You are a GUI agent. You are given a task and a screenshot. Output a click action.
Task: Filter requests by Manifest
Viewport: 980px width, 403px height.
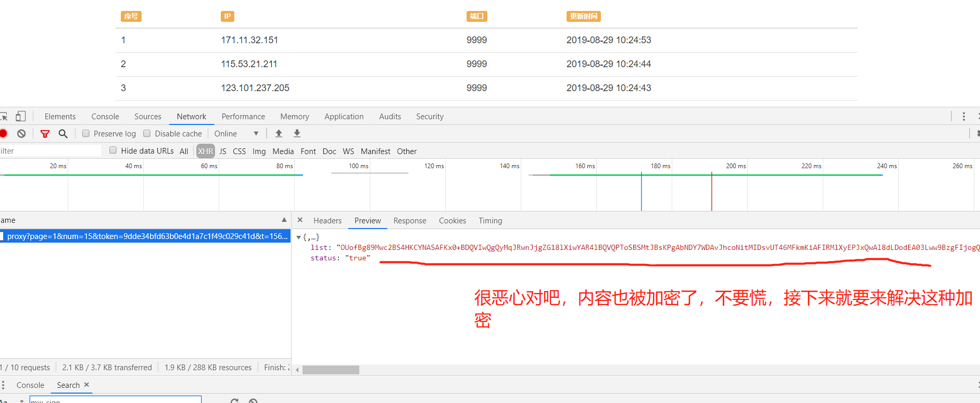[375, 152]
